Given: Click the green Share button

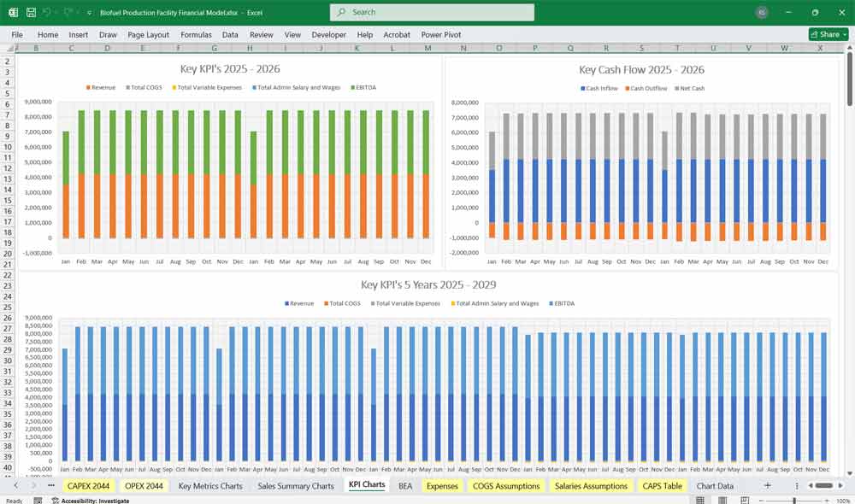Looking at the screenshot, I should [x=825, y=34].
